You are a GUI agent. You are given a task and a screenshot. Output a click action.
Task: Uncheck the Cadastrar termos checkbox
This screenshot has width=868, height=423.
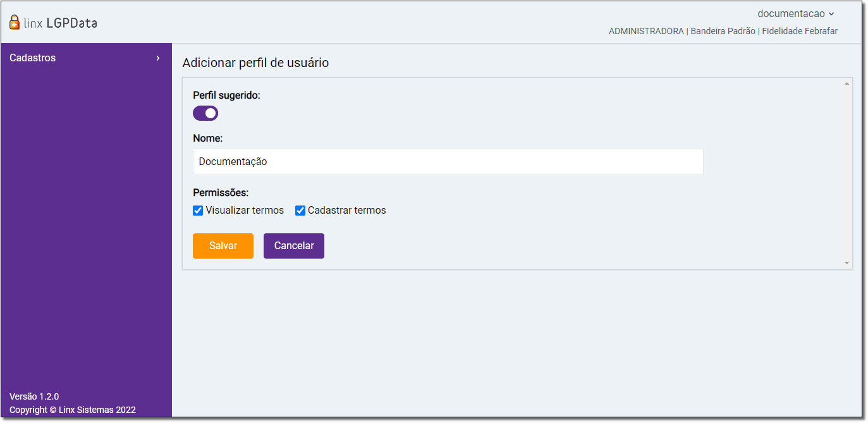pyautogui.click(x=300, y=211)
